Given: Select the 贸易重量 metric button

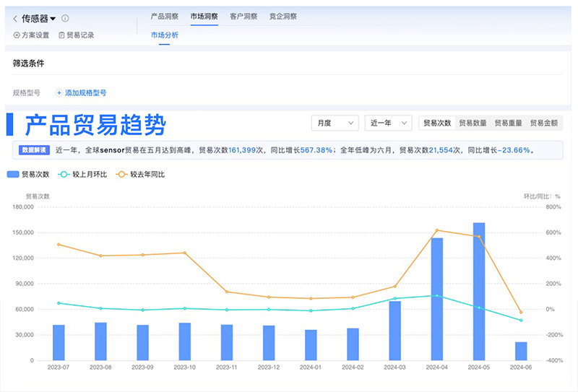Looking at the screenshot, I should click(508, 123).
